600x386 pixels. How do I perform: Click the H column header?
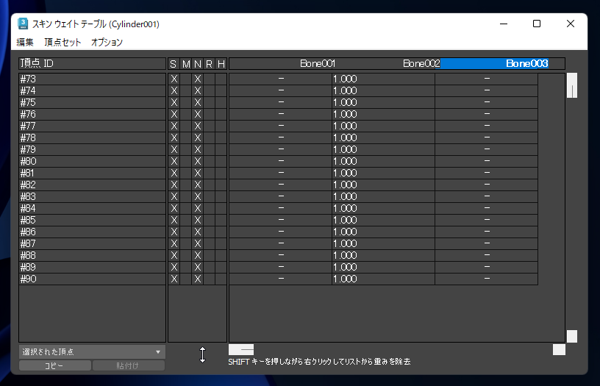tap(221, 64)
